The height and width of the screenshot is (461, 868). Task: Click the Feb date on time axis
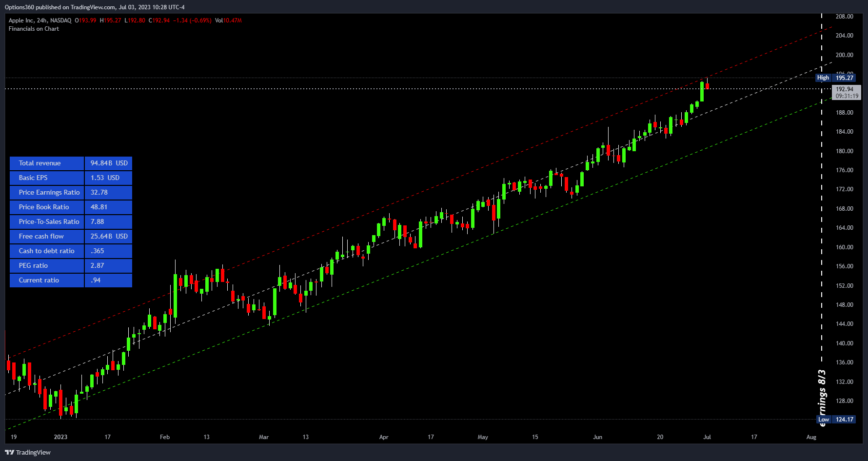tap(165, 437)
